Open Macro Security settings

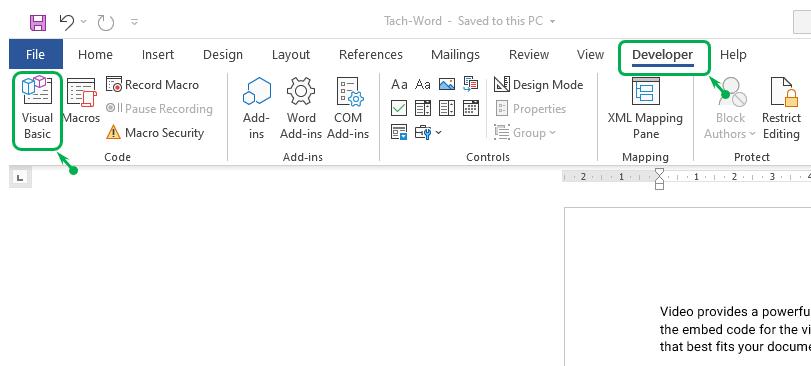[155, 133]
